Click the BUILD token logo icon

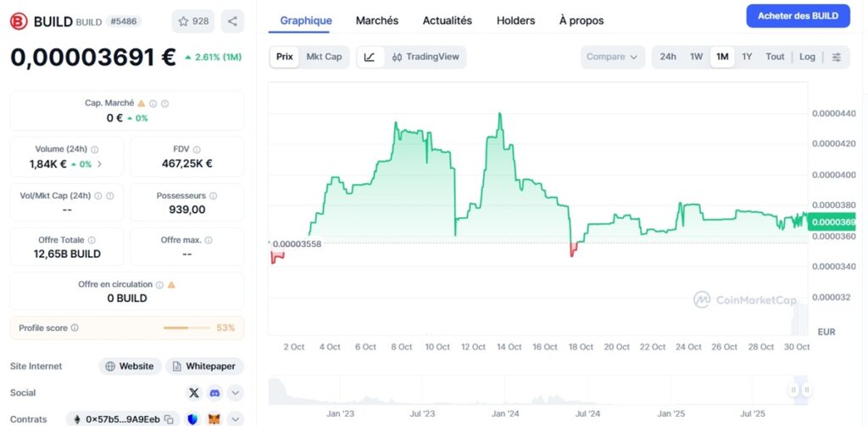pos(19,21)
